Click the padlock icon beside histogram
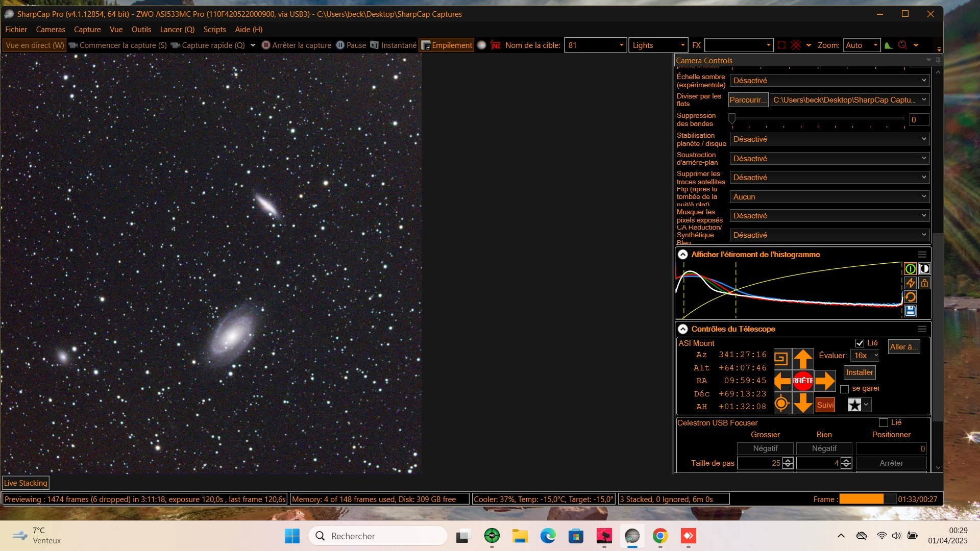 pyautogui.click(x=924, y=283)
